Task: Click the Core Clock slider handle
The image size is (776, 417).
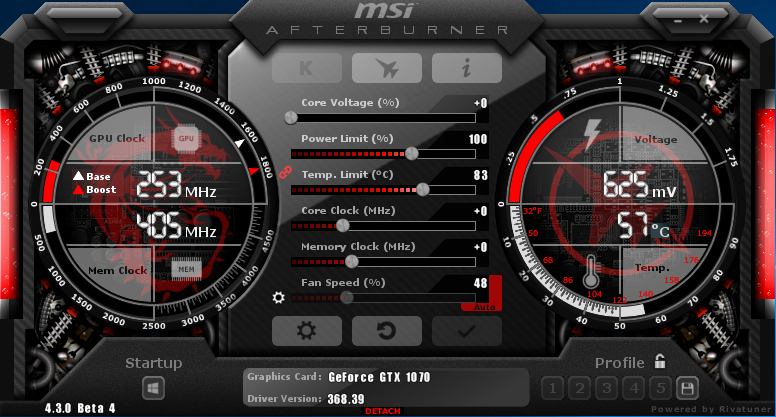Action: tap(342, 225)
